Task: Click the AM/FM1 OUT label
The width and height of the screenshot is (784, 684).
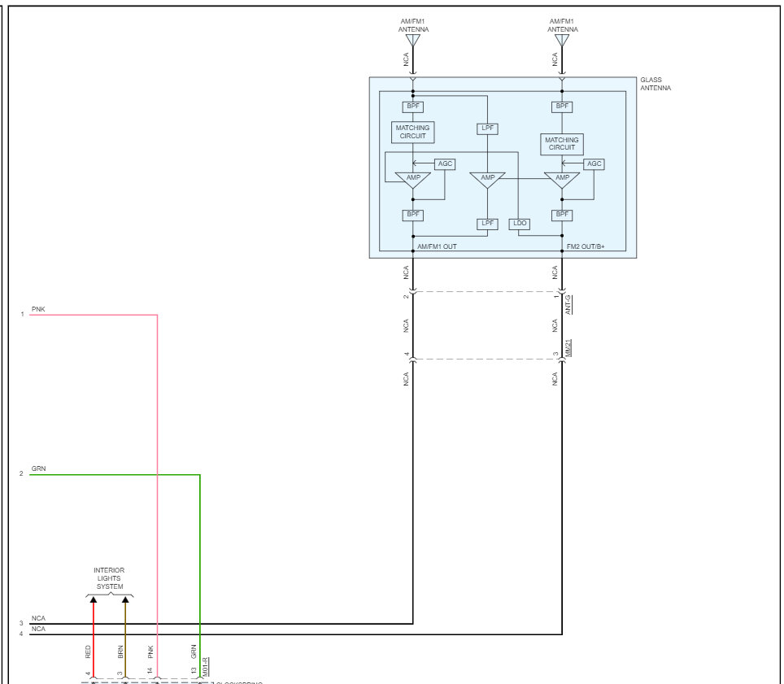Action: (x=437, y=246)
